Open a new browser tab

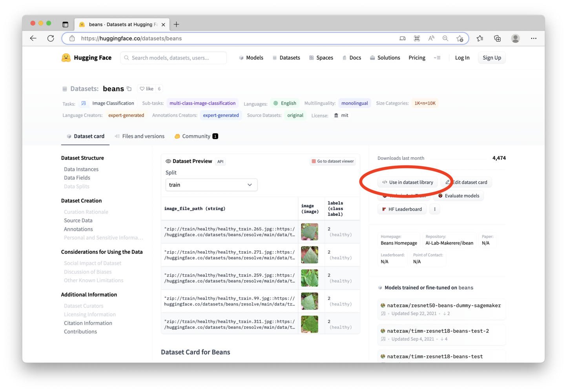177,24
